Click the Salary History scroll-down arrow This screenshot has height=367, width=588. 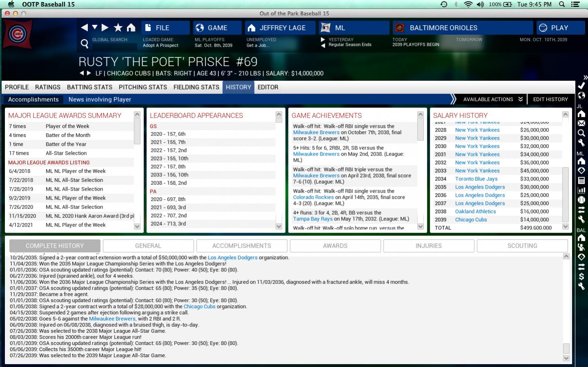[566, 227]
